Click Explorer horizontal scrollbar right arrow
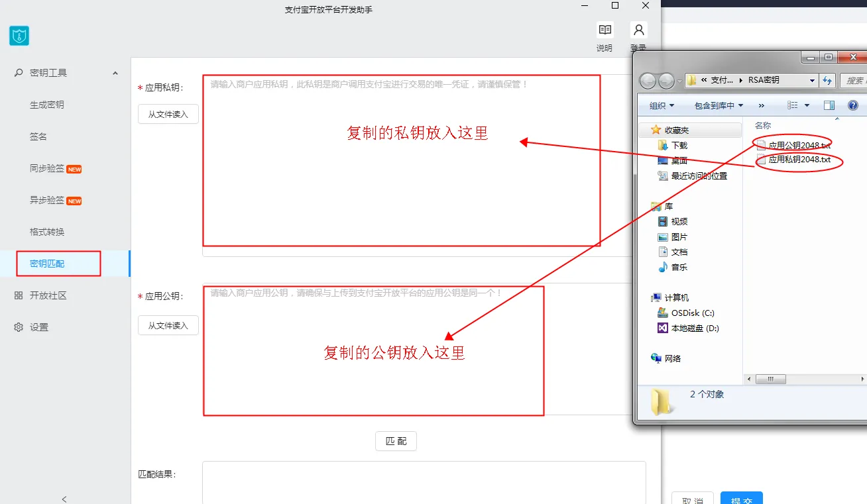The image size is (867, 504). point(863,379)
